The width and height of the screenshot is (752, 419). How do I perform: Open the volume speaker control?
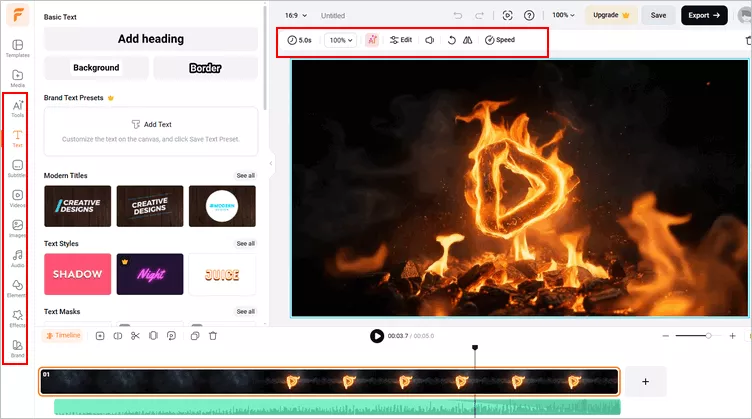coord(430,40)
